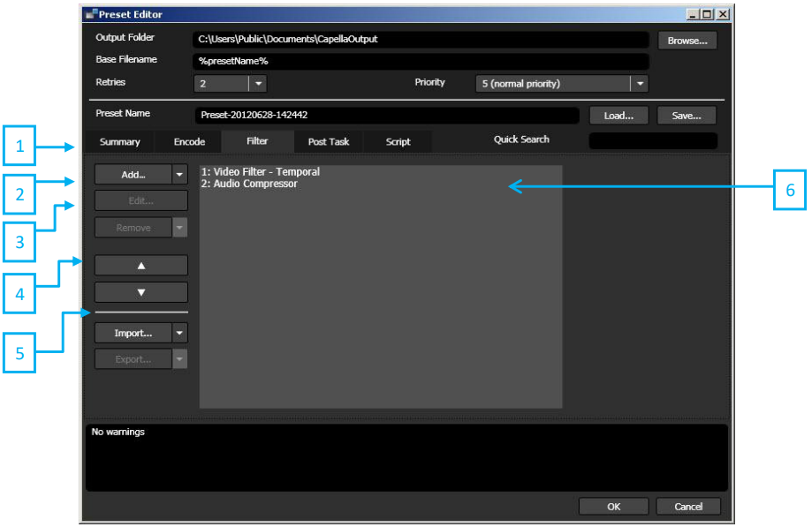Open the Remove button's dropdown arrow
Image resolution: width=812 pixels, height=527 pixels.
coord(179,227)
